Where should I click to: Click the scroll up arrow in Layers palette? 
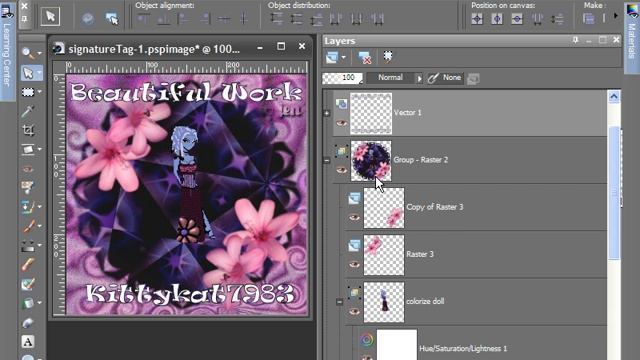tap(614, 97)
